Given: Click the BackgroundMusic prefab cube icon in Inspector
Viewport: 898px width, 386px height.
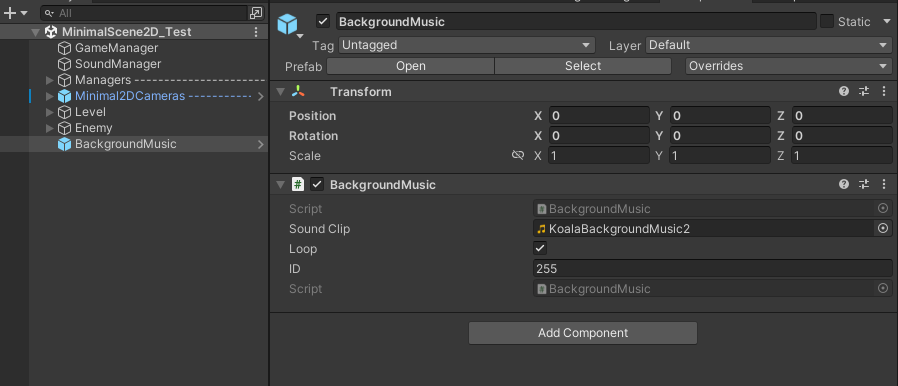Looking at the screenshot, I should point(287,24).
